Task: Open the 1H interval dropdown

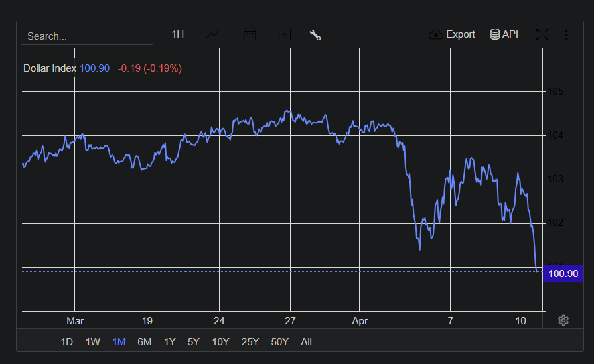Action: click(178, 34)
